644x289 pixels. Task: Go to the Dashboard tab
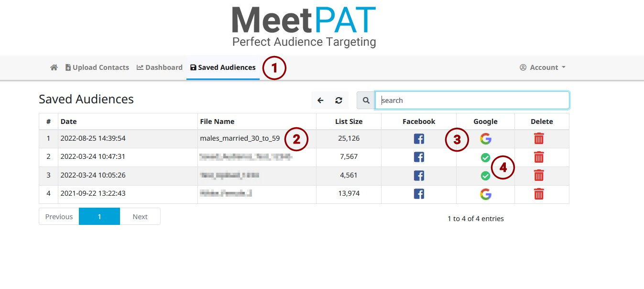(x=160, y=67)
